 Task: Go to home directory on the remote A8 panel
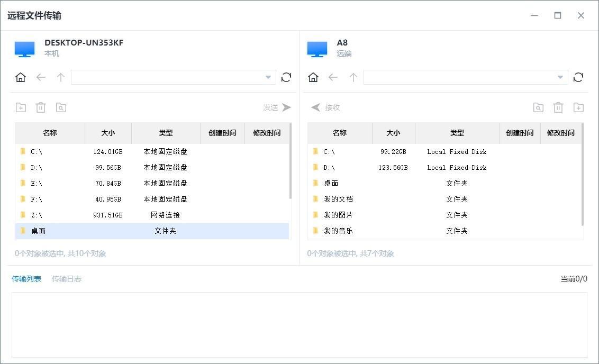click(x=313, y=77)
